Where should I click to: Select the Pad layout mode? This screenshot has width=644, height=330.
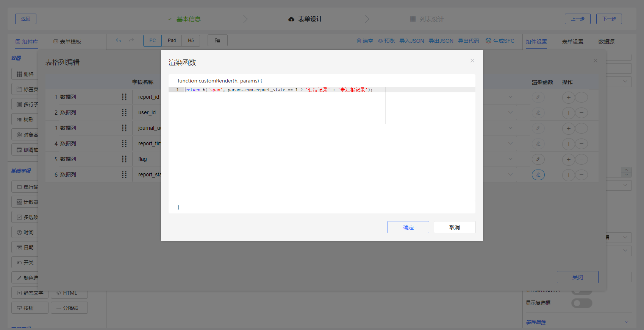[x=172, y=40]
